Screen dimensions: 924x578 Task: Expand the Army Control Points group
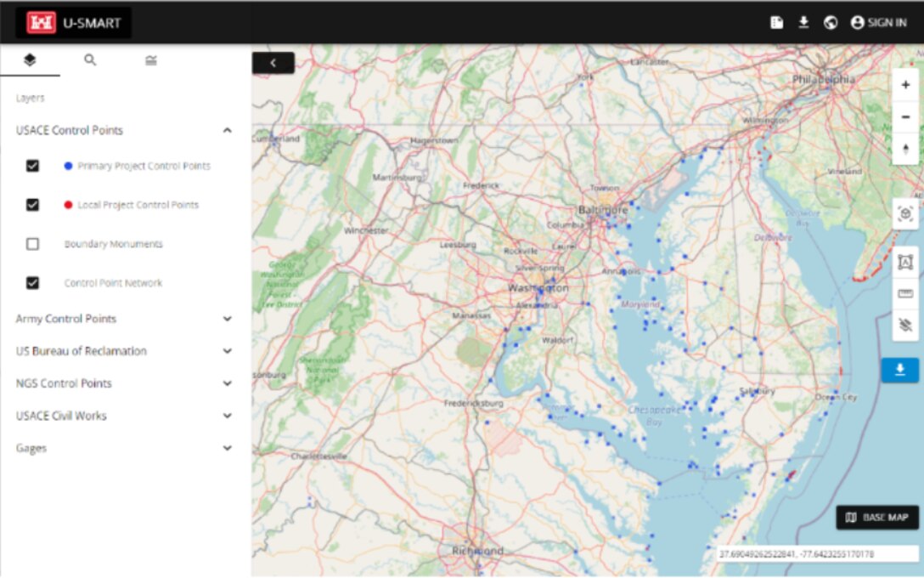click(227, 319)
